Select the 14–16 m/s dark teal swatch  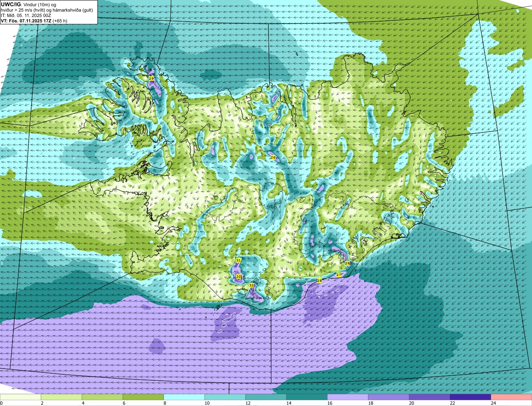tap(307, 397)
